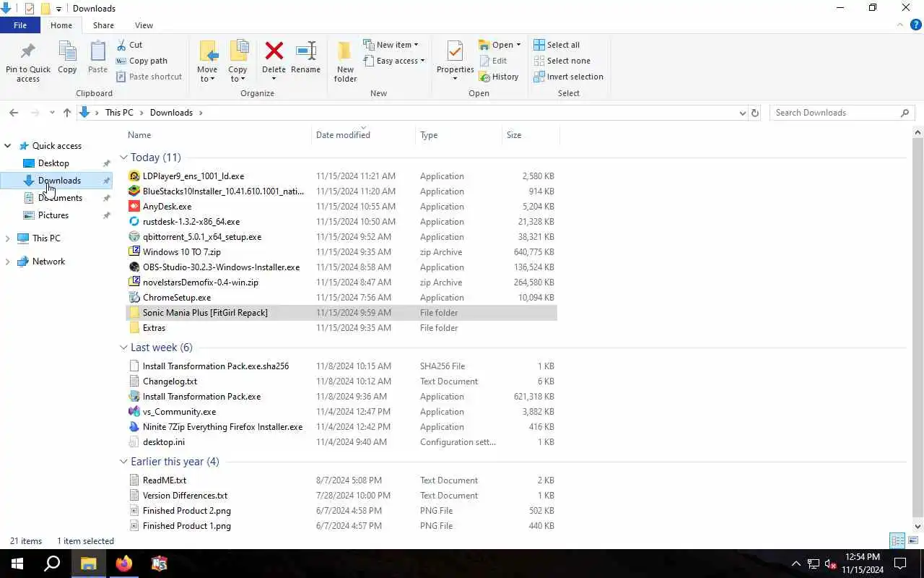Show hidden tray icons chevron

[x=796, y=564]
